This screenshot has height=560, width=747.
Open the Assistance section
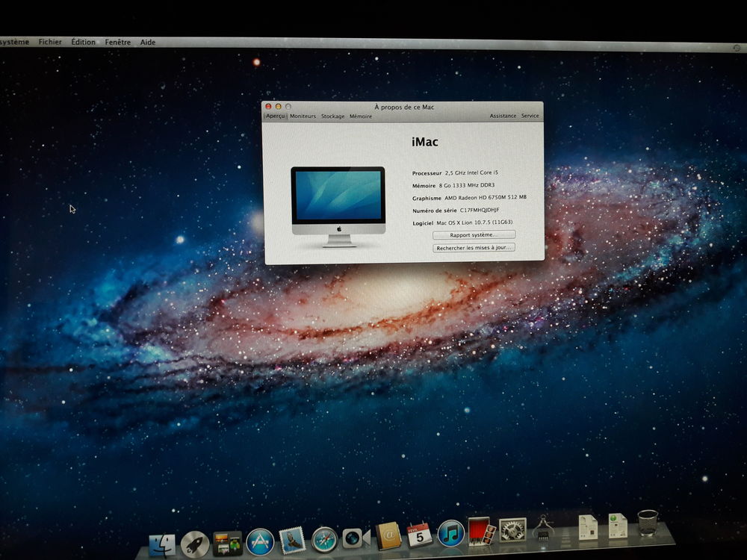coord(503,116)
